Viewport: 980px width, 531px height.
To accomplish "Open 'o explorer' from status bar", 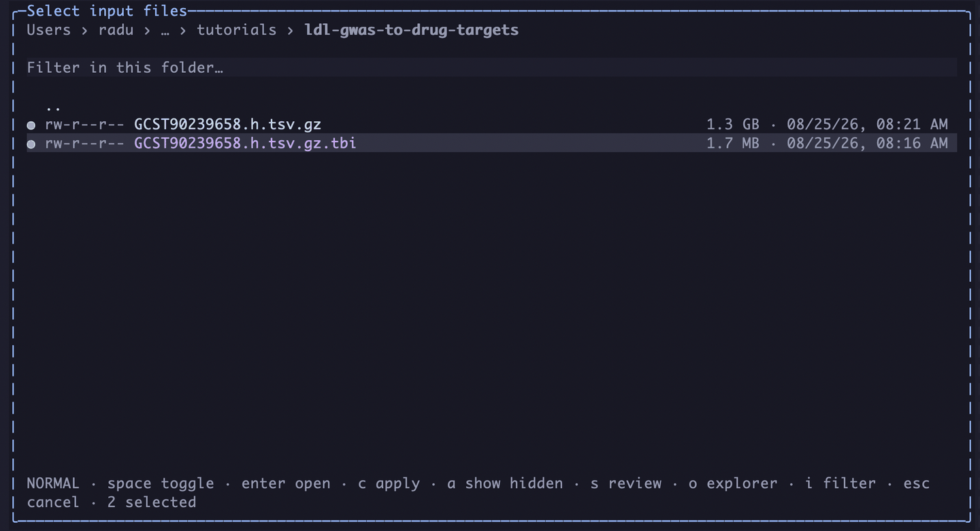I will tap(733, 483).
